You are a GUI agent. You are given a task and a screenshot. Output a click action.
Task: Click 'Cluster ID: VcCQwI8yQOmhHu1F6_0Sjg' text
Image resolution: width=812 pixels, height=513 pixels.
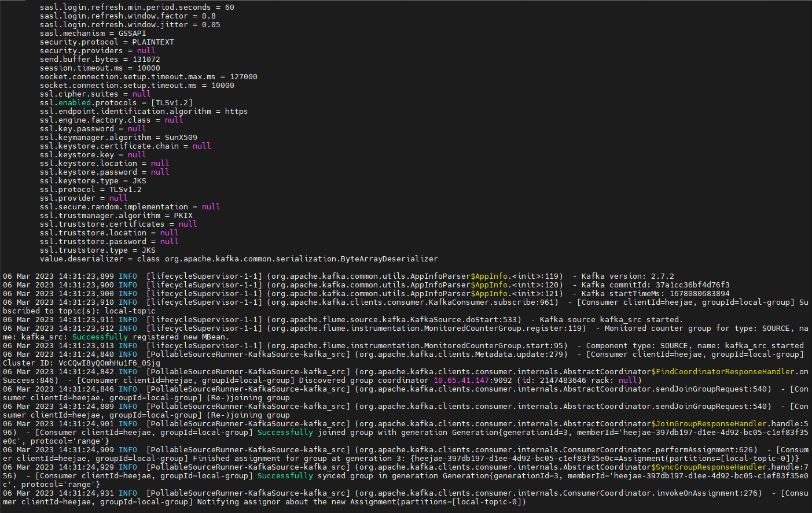(82, 363)
